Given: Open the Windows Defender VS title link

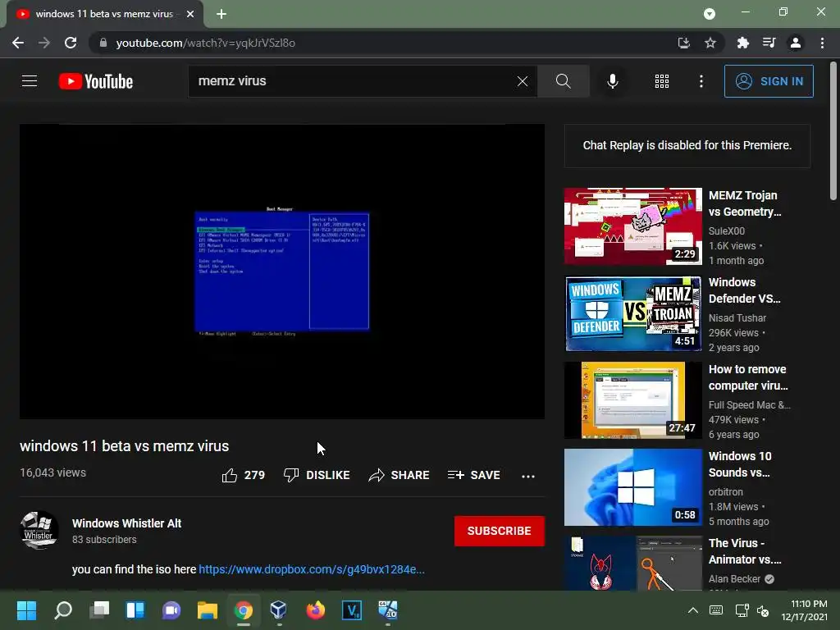Looking at the screenshot, I should [745, 290].
